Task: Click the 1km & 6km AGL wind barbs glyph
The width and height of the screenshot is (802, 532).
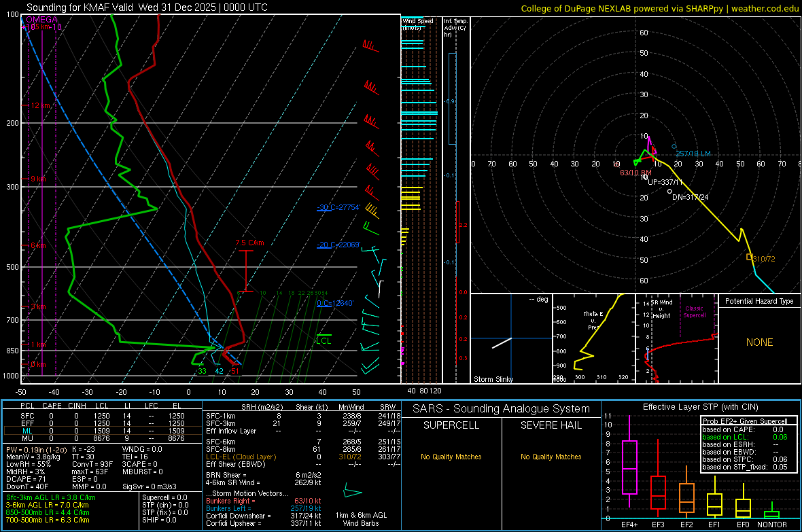Action: coord(353,493)
